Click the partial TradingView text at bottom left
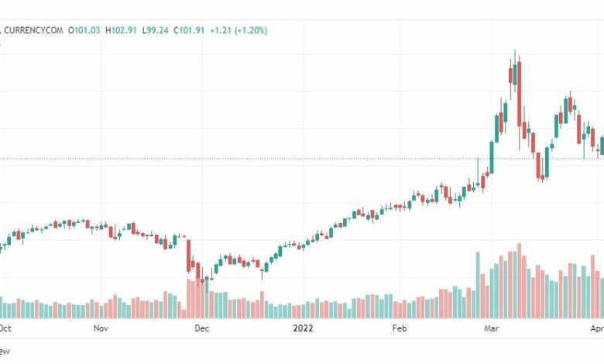The height and width of the screenshot is (364, 604). 5,352
